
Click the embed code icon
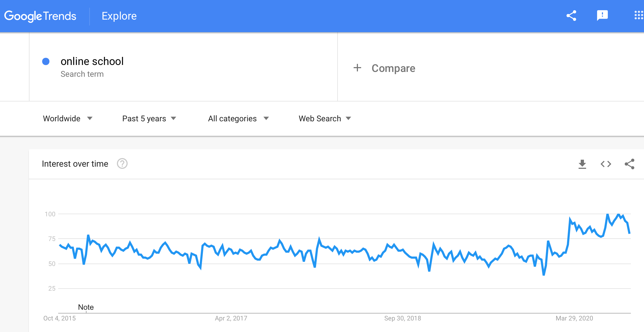click(606, 164)
